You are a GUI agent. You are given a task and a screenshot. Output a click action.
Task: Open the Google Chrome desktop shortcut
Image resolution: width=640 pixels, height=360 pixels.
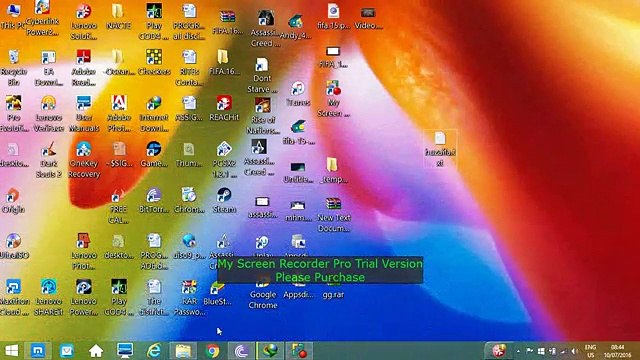point(262,293)
